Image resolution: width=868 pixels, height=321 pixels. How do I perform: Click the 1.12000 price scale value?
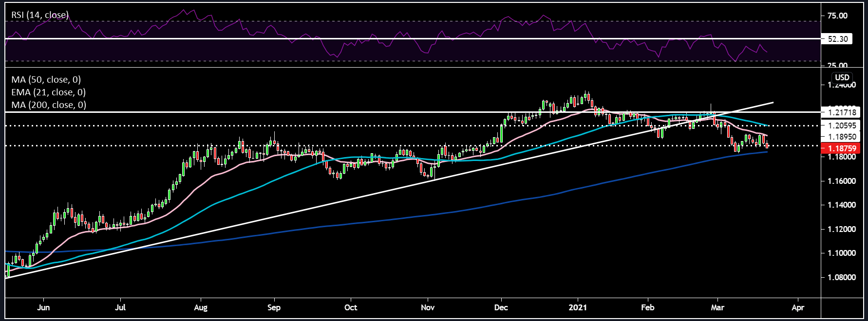point(842,229)
